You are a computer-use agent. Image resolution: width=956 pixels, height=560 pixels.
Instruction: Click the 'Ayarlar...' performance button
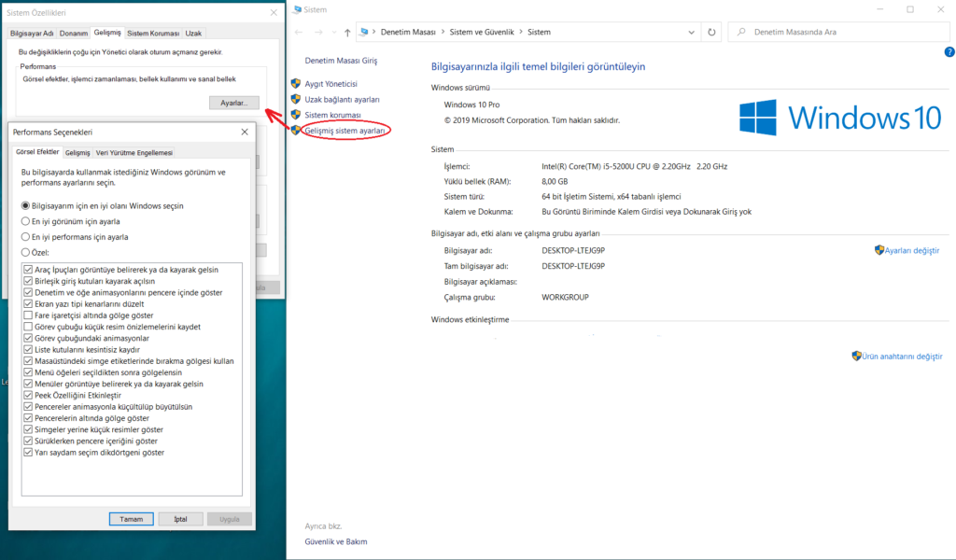(x=233, y=102)
